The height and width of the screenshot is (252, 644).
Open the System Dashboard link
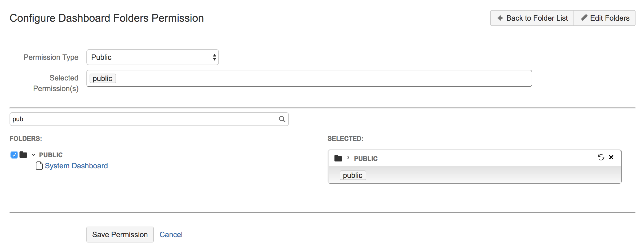coord(76,166)
